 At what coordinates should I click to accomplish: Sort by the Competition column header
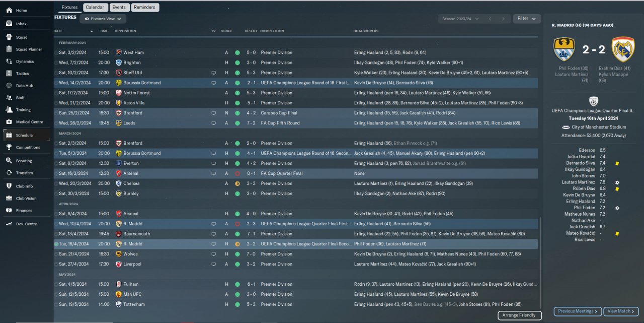tap(272, 31)
